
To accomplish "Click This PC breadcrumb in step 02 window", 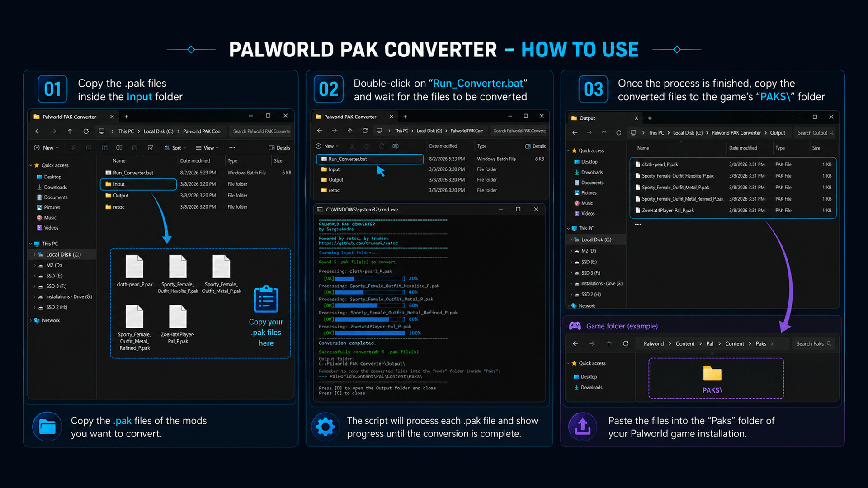I will pos(401,131).
